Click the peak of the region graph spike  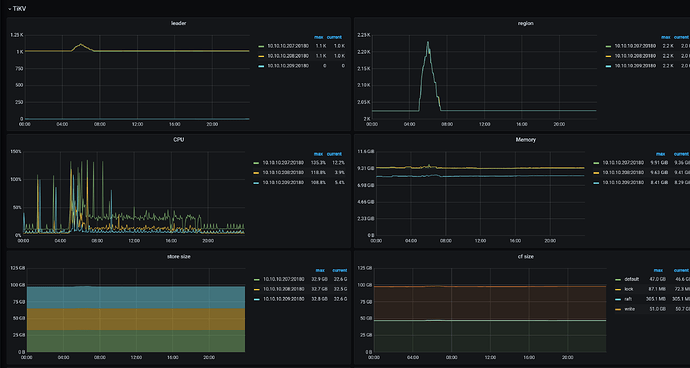pyautogui.click(x=427, y=42)
